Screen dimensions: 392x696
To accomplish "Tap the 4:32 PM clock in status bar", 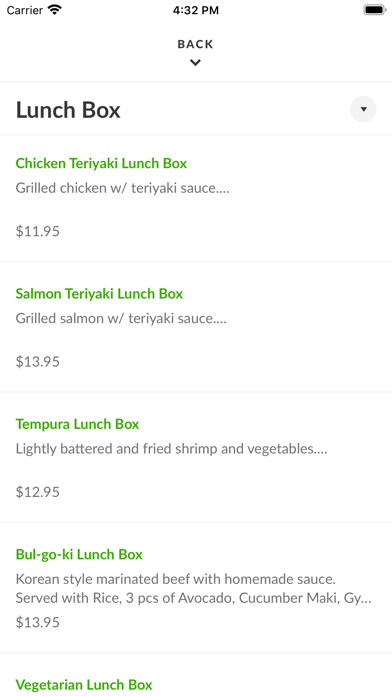I will (x=196, y=10).
